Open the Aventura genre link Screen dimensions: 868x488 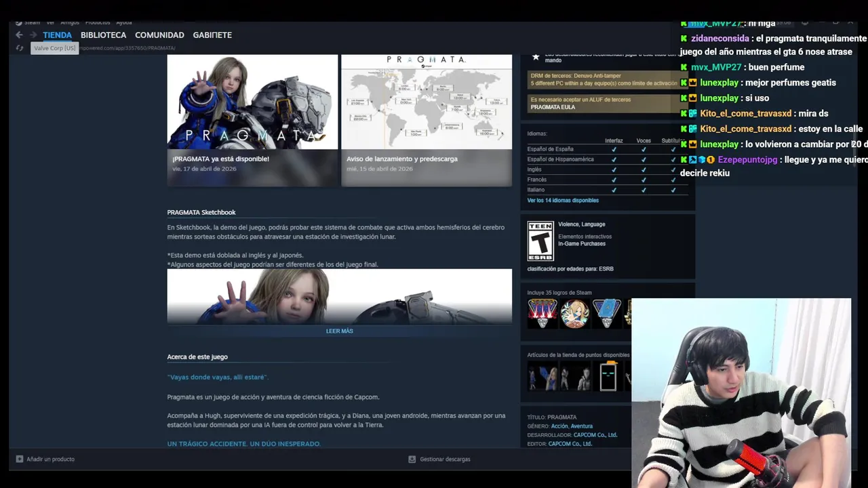click(582, 426)
